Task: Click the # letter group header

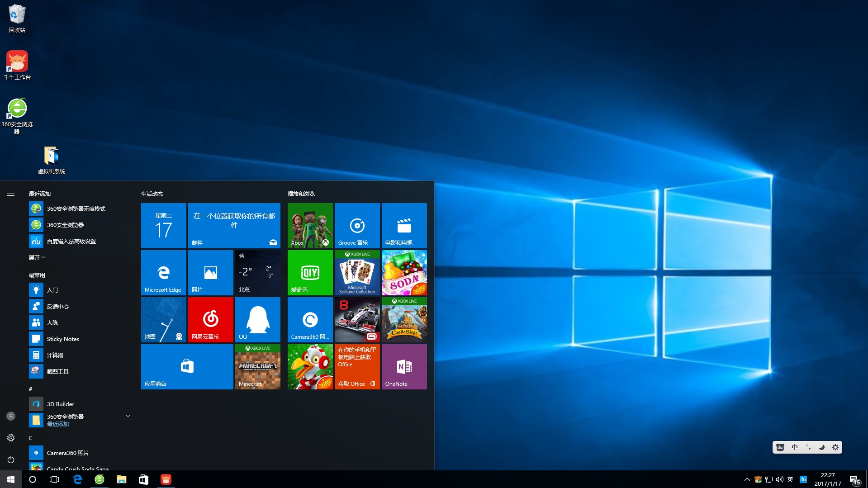Action: click(x=31, y=389)
